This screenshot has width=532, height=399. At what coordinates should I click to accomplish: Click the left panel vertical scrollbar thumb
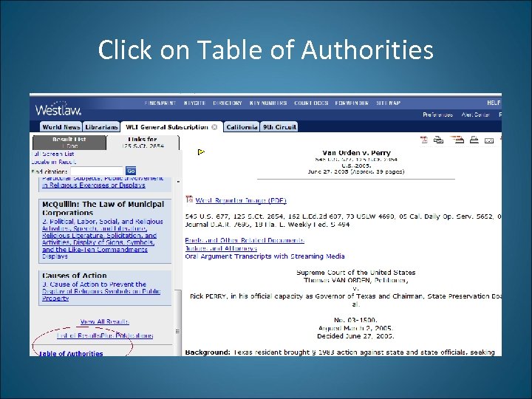click(x=177, y=322)
